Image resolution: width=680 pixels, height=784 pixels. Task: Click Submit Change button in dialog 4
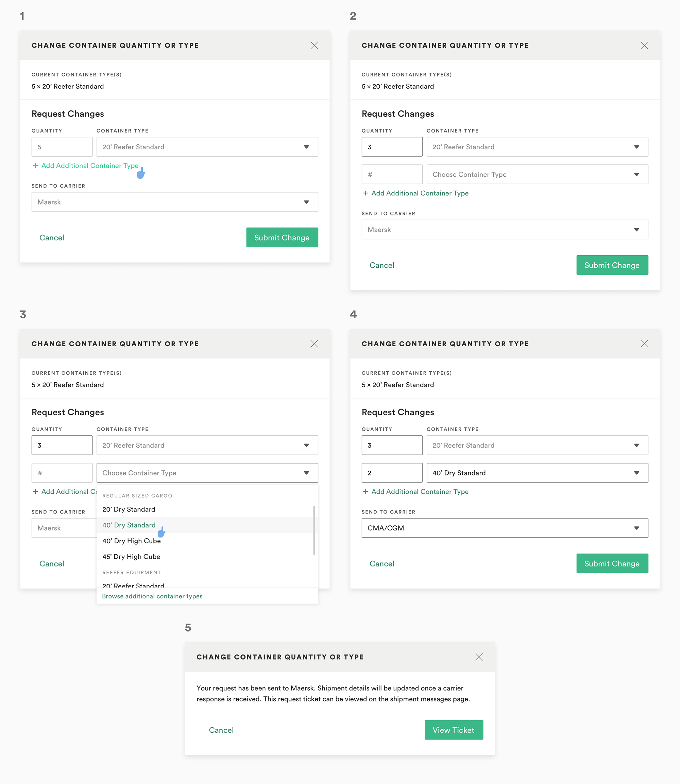pyautogui.click(x=611, y=563)
